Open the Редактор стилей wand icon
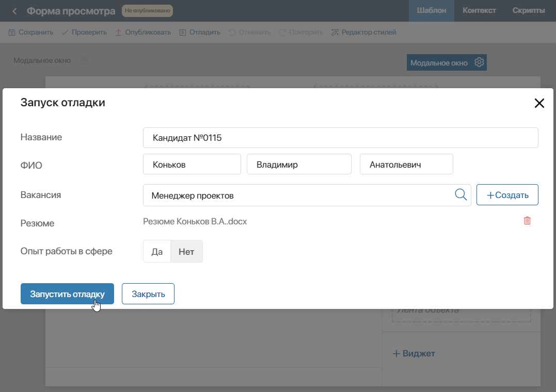This screenshot has width=556, height=392. point(335,32)
